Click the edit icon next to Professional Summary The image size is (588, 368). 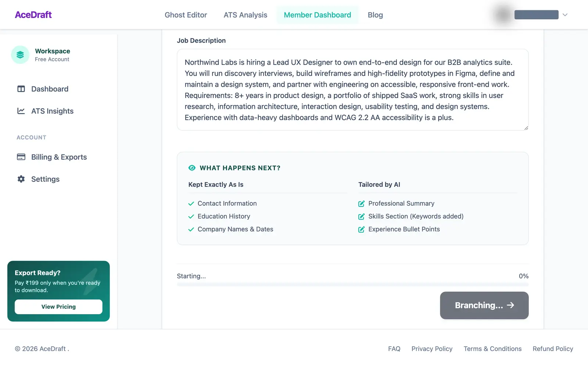pos(362,204)
